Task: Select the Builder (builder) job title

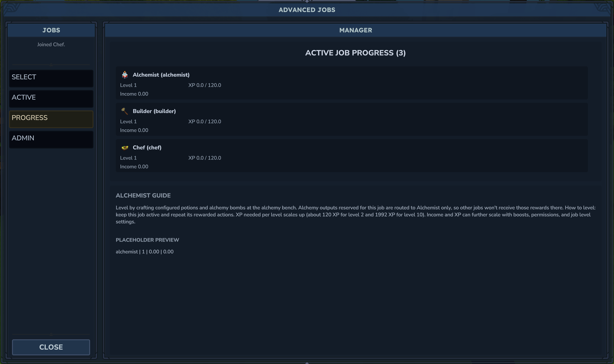Action: (x=154, y=111)
